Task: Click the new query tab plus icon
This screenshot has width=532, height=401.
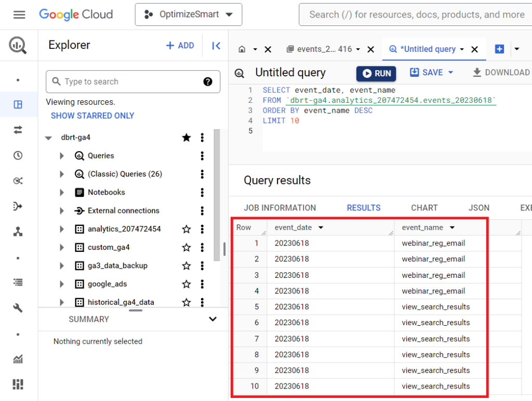Action: (x=499, y=49)
